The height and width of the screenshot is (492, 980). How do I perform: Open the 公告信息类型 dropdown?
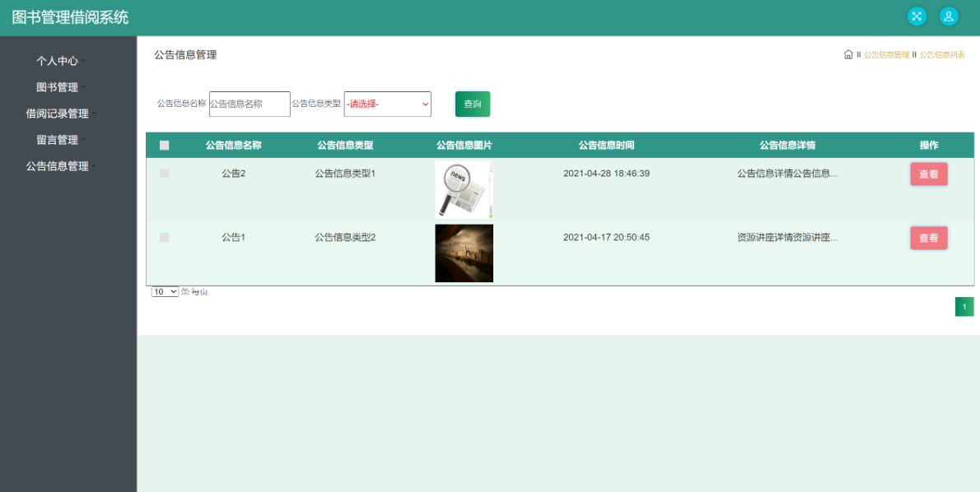387,104
